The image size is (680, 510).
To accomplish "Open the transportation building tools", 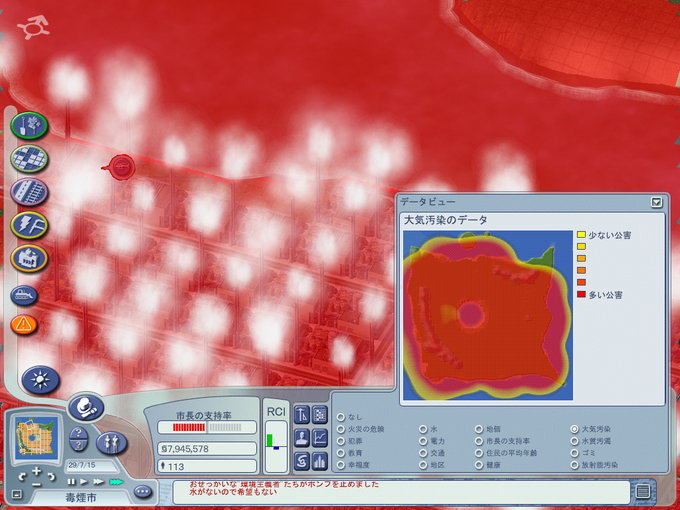I will tap(29, 192).
